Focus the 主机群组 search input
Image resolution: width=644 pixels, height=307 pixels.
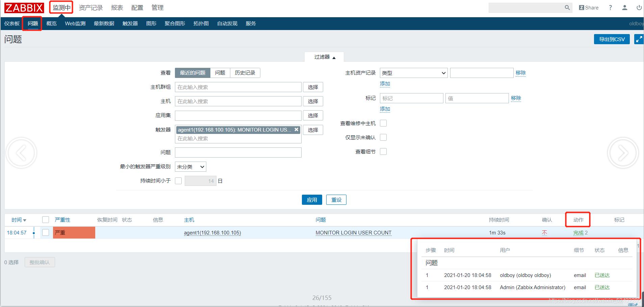coord(238,87)
